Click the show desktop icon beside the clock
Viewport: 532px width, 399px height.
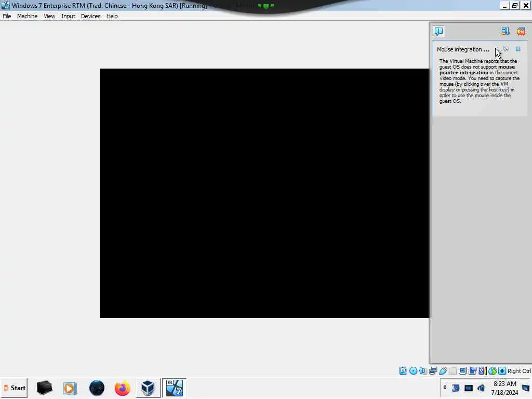tap(526, 388)
